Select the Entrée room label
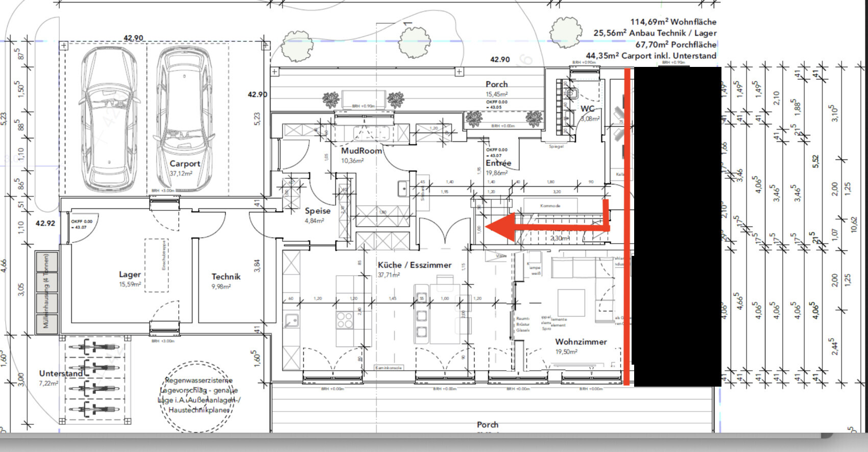The image size is (868, 452). [x=498, y=163]
